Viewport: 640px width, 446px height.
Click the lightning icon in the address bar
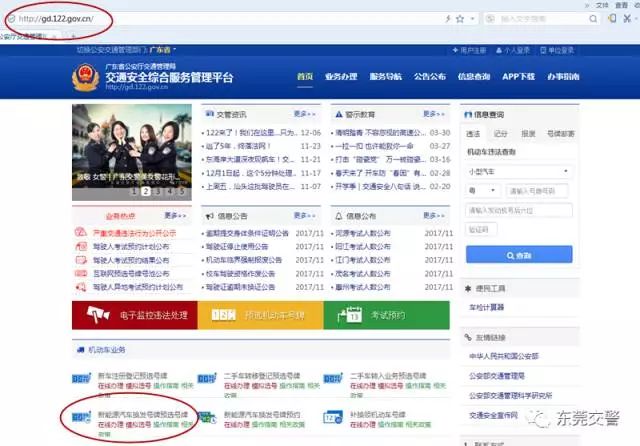(x=448, y=19)
